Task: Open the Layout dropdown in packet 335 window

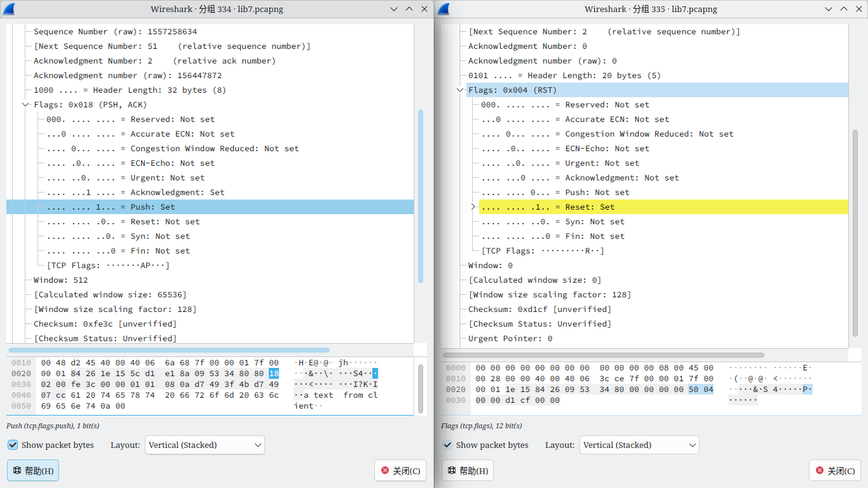Action: 639,445
